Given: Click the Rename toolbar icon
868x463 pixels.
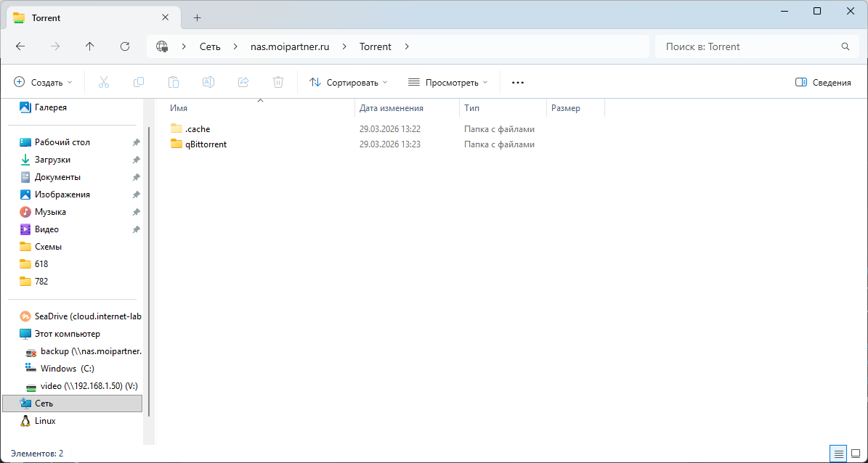Looking at the screenshot, I should click(208, 83).
